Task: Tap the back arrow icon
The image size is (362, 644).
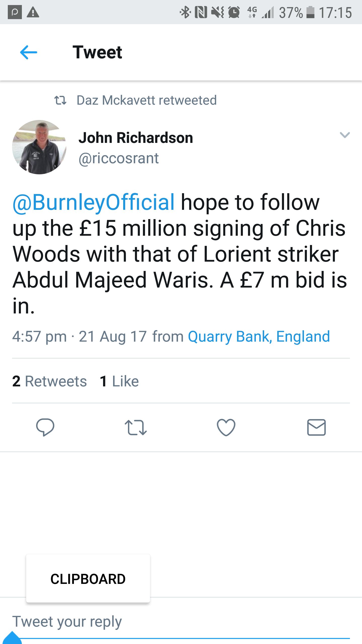Action: pos(28,52)
